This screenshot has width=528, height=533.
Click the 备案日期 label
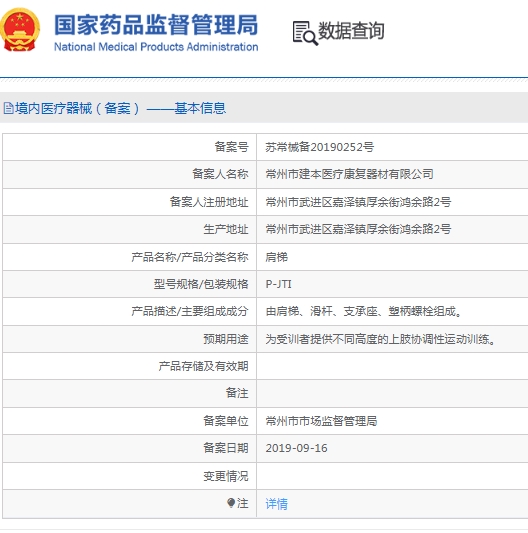226,448
